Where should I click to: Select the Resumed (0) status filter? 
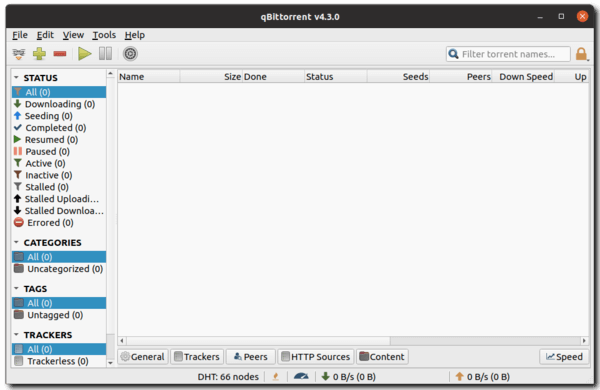(59, 140)
